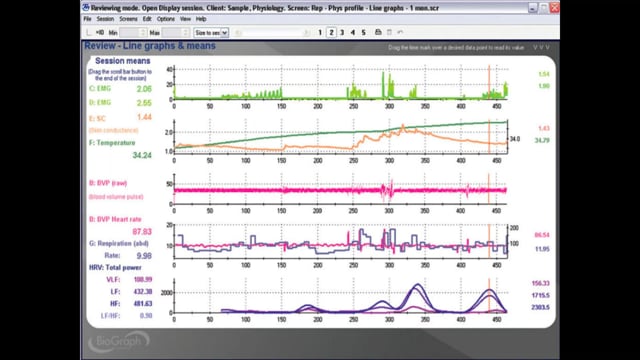Click the 'HRV: Total power' label
The height and width of the screenshot is (360, 640).
coord(115,268)
